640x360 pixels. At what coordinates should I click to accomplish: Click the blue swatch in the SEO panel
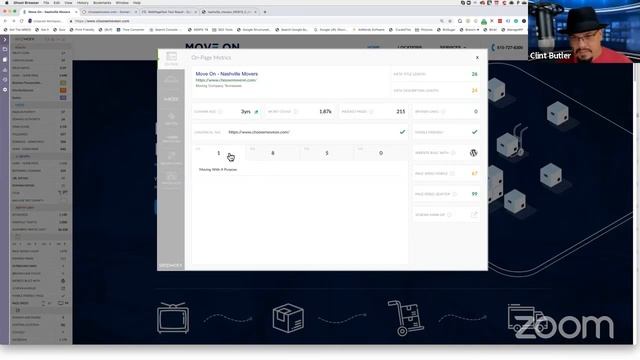[x=63, y=98]
